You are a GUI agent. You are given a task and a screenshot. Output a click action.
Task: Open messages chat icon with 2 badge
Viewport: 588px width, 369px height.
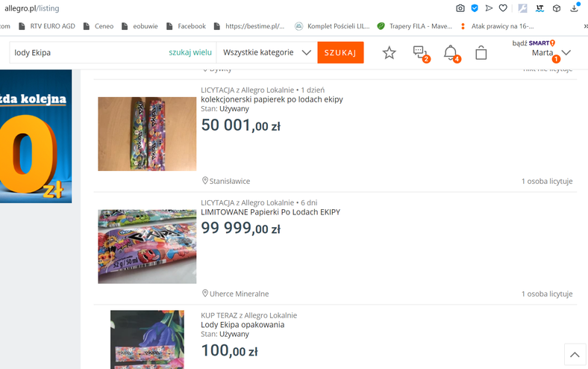[421, 53]
